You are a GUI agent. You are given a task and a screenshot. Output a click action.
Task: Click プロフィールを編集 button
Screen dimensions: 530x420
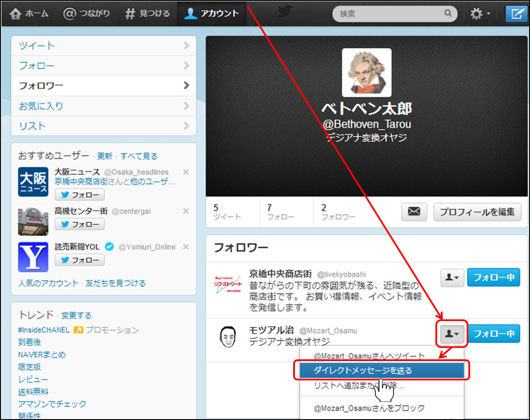click(477, 212)
